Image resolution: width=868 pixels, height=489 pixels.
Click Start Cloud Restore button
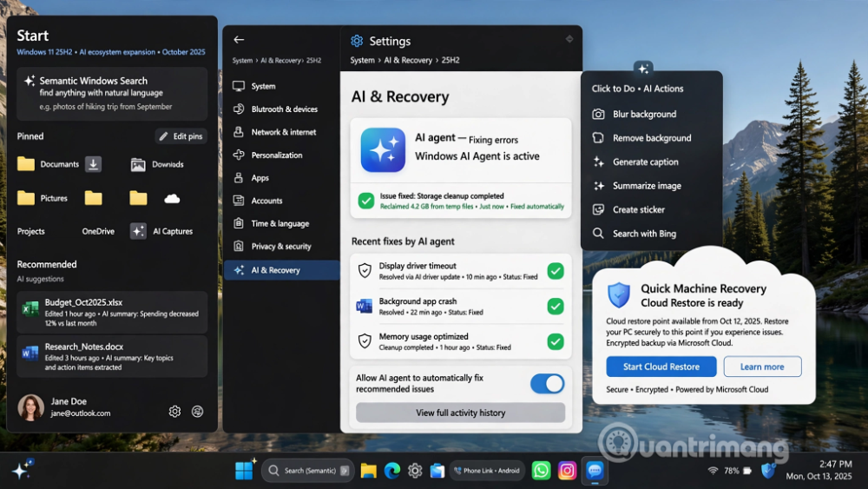(661, 367)
